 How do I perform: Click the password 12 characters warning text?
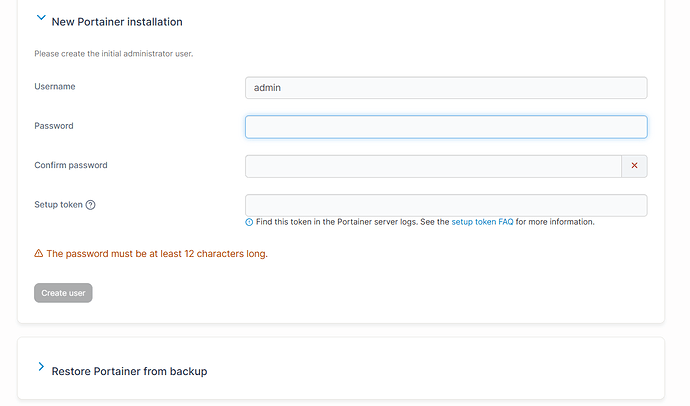click(157, 254)
